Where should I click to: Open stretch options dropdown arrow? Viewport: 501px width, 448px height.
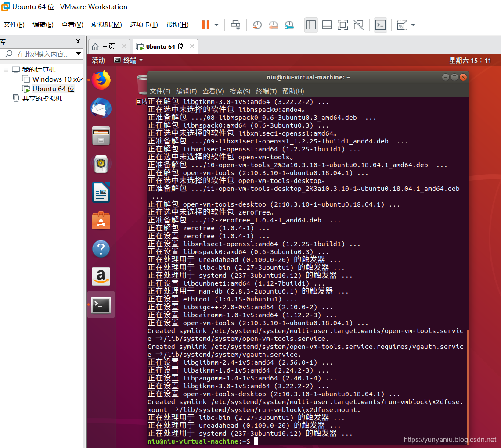click(413, 25)
